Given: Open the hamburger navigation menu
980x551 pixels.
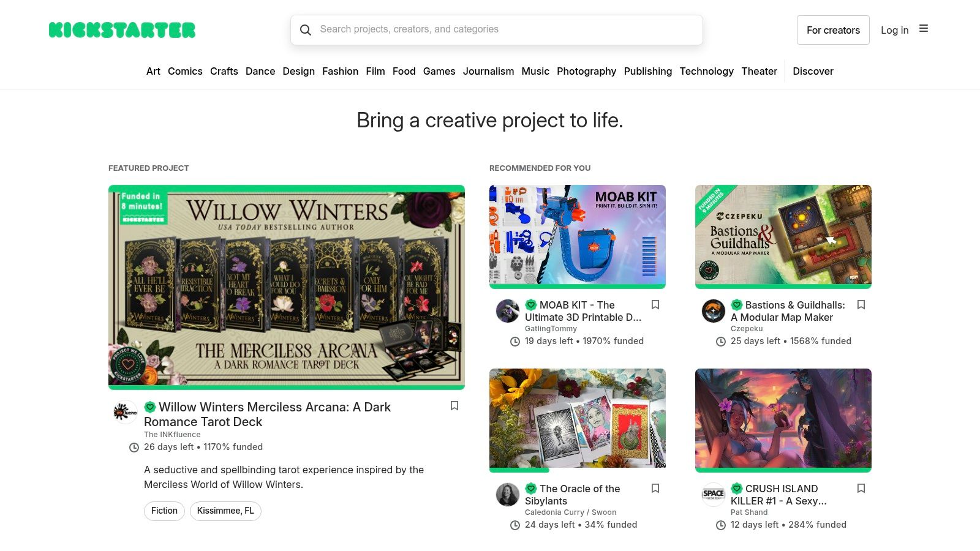Looking at the screenshot, I should (924, 28).
